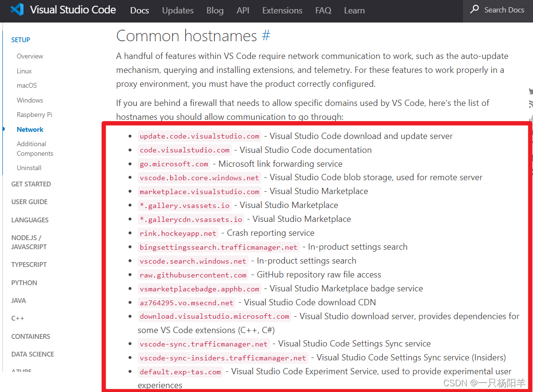Open the Additional Components page
The image size is (533, 392).
35,149
